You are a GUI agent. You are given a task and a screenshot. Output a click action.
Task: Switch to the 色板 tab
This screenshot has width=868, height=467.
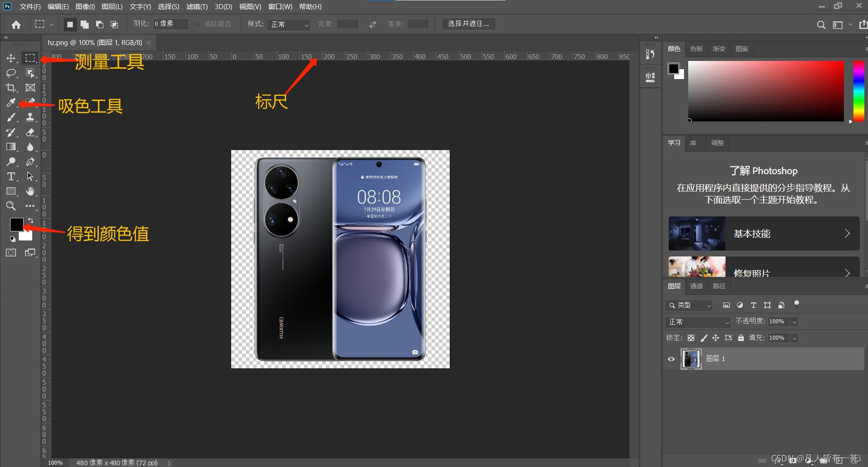click(696, 49)
